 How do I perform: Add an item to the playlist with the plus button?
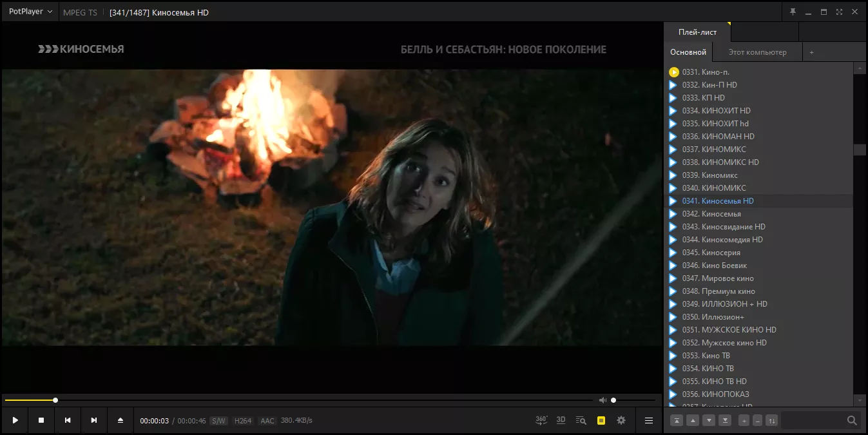coord(744,420)
